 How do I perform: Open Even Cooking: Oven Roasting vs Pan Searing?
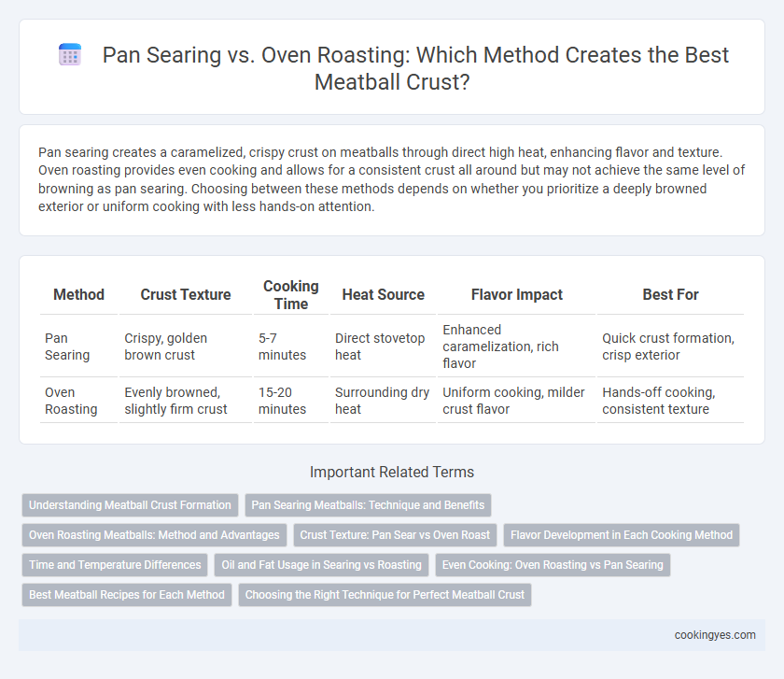tap(553, 565)
